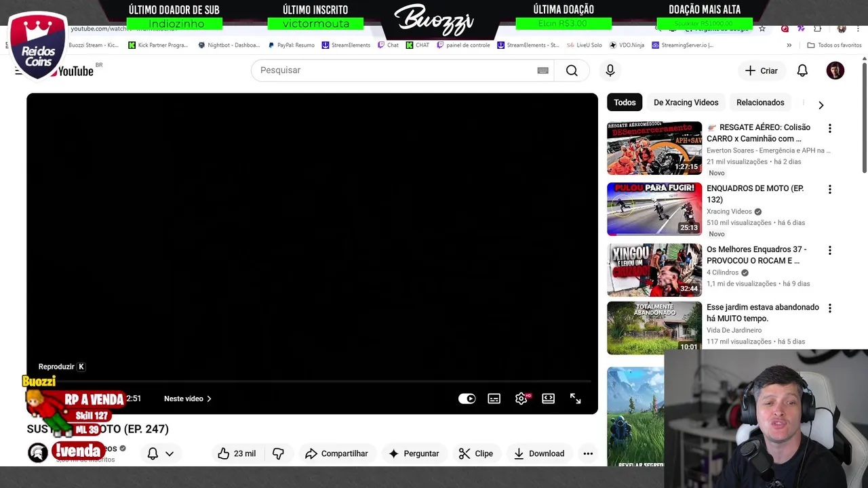This screenshot has width=868, height=488.
Task: Click the Compartilhar button
Action: point(336,453)
